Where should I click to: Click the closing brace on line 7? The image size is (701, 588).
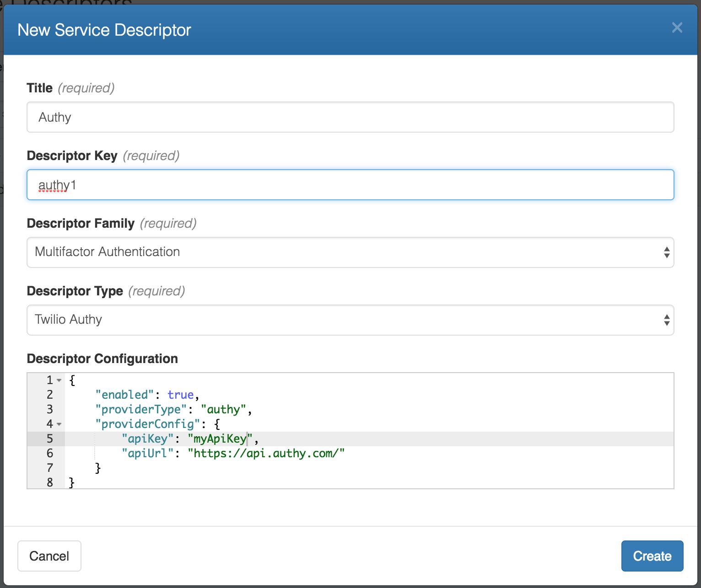tap(98, 468)
